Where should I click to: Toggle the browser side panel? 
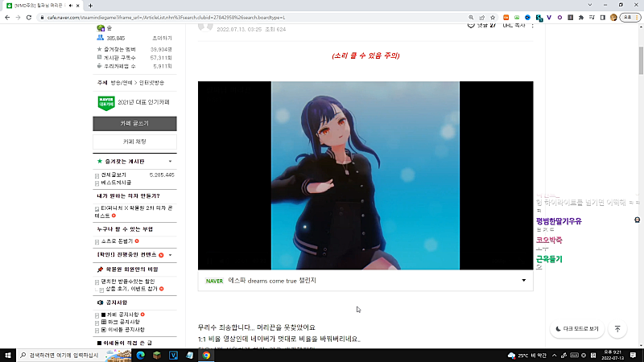click(602, 18)
